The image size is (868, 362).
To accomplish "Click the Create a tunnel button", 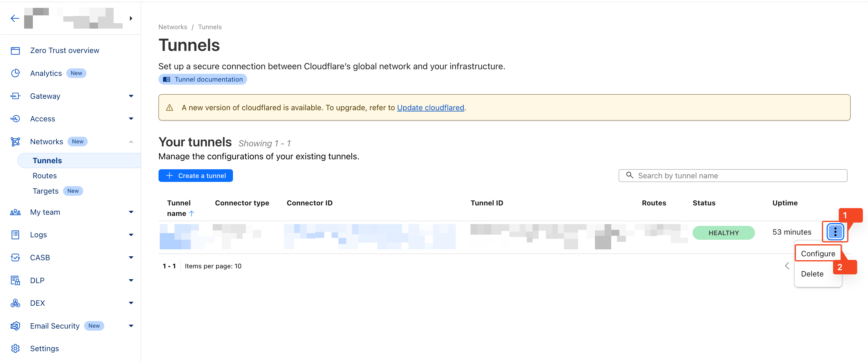I will point(195,176).
